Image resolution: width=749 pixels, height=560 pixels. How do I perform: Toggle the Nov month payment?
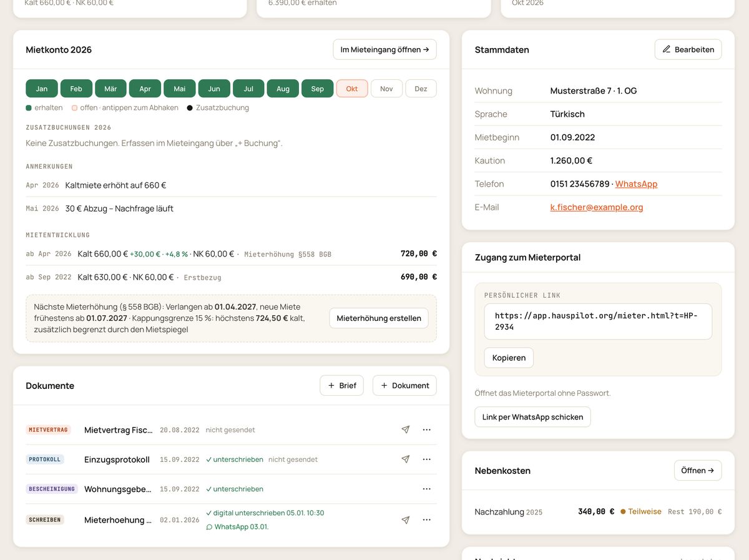point(386,89)
